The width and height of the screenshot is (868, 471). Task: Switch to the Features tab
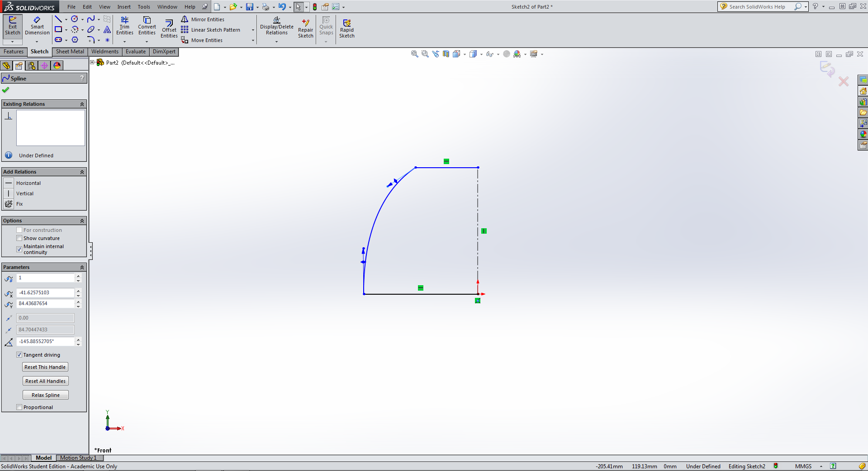14,52
